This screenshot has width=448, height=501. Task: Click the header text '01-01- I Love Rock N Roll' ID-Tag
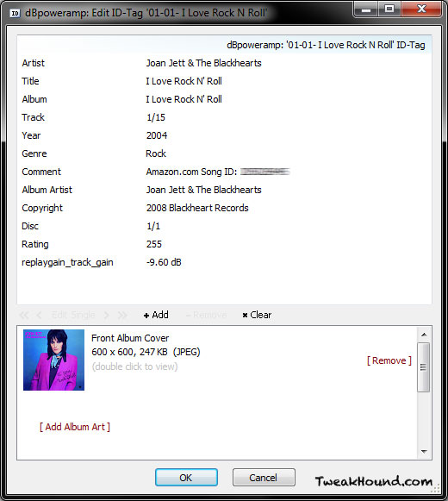tap(355, 45)
